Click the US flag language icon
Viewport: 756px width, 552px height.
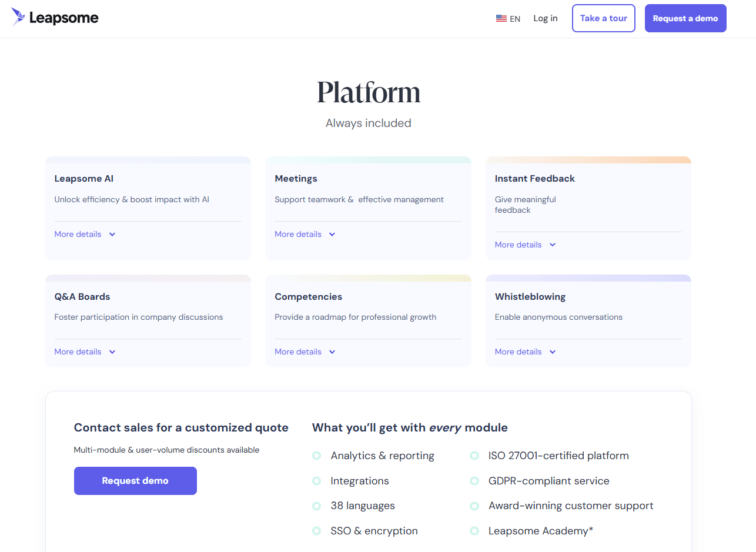click(501, 19)
